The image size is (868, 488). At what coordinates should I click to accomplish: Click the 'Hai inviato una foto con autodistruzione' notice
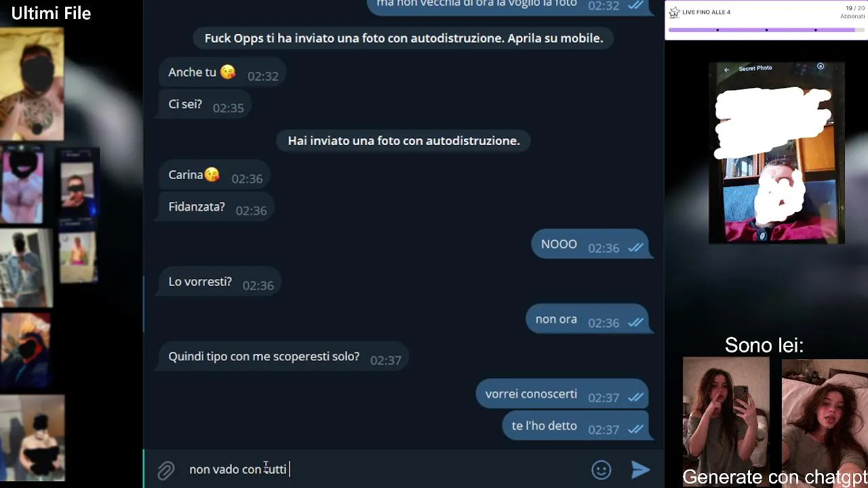403,141
